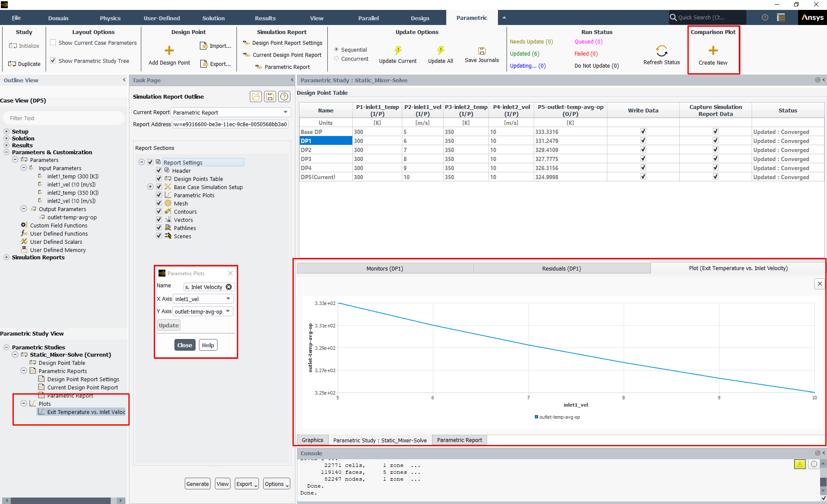Click Create New comparison plot icon
This screenshot has width=827, height=504.
click(713, 50)
